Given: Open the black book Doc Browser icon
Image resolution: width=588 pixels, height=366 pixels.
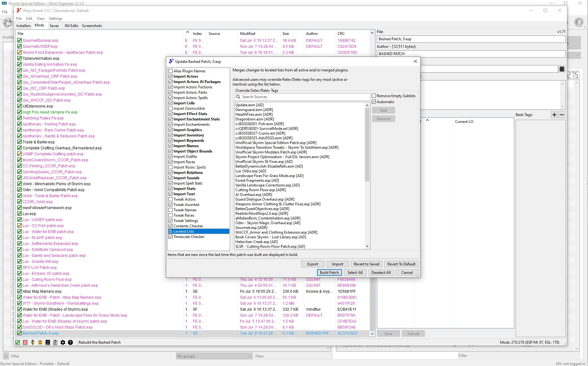Looking at the screenshot, I should pos(48,342).
